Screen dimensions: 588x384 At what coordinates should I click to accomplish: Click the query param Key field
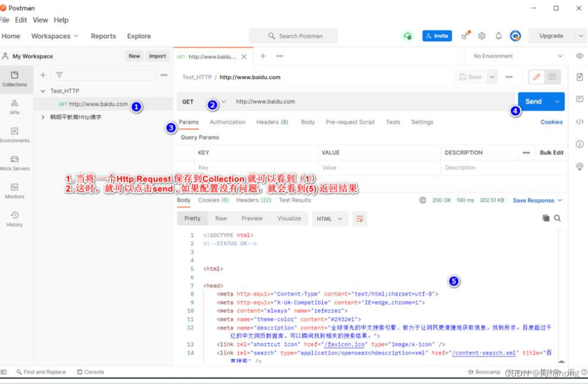tap(256, 167)
